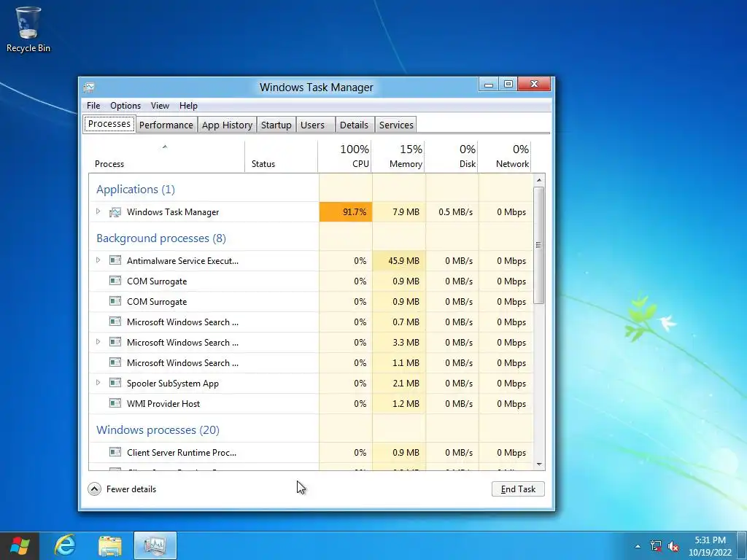Screen dimensions: 747x560
Task: Click the Spooler SubSystem App icon
Action: [115, 383]
